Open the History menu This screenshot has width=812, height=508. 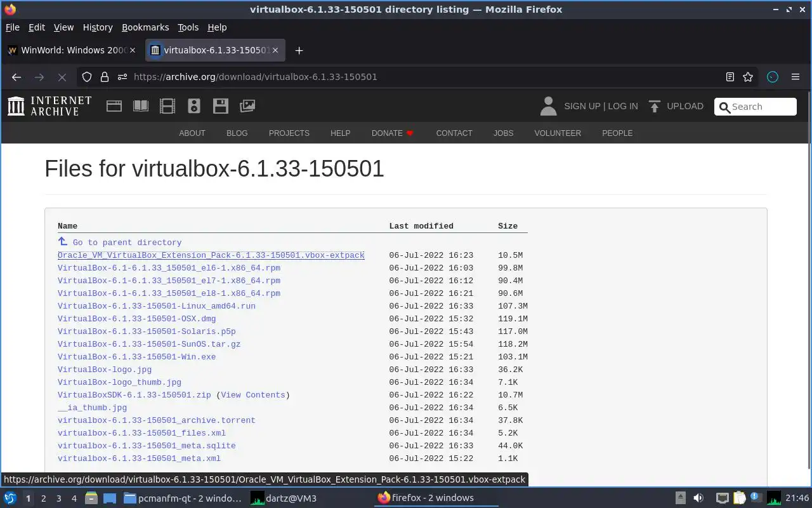pos(98,27)
